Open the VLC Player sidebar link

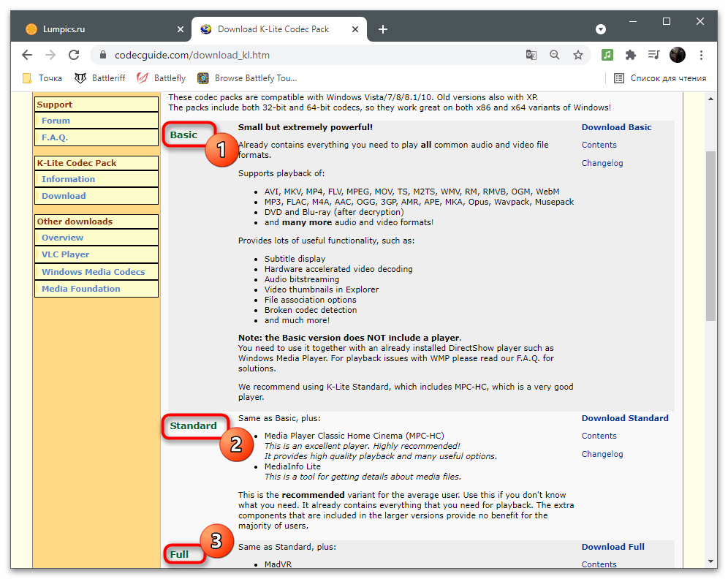point(66,254)
